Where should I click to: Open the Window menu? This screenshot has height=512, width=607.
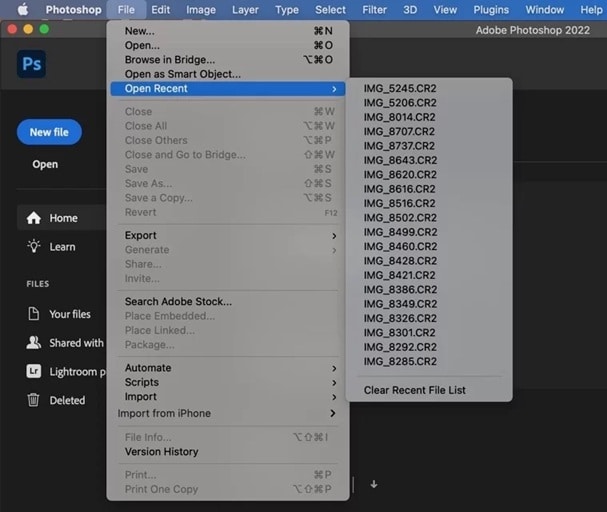544,10
